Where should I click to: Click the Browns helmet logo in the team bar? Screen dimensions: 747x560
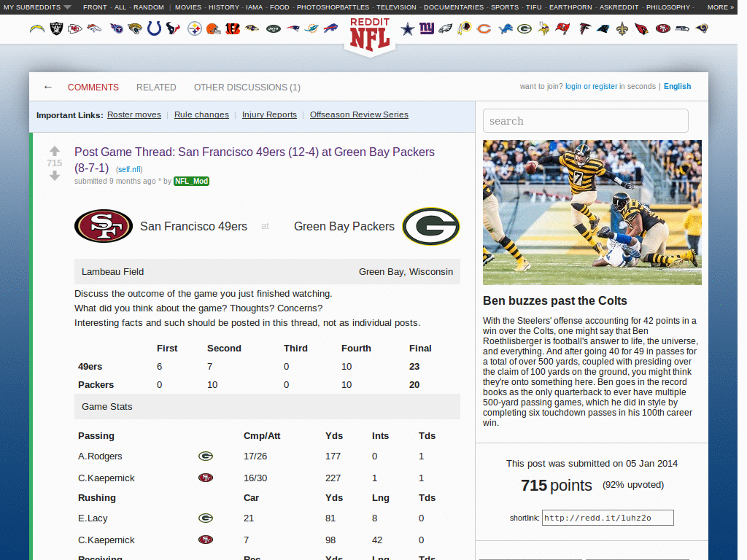tap(214, 29)
